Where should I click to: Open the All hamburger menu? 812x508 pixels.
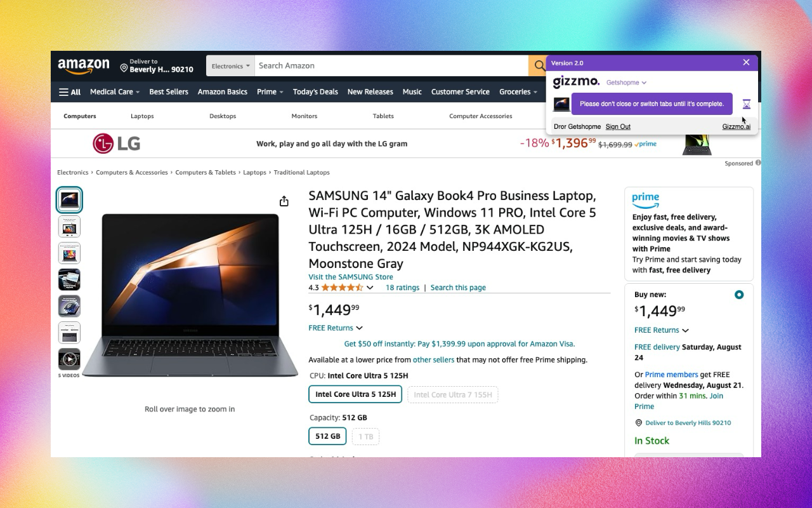tap(70, 92)
